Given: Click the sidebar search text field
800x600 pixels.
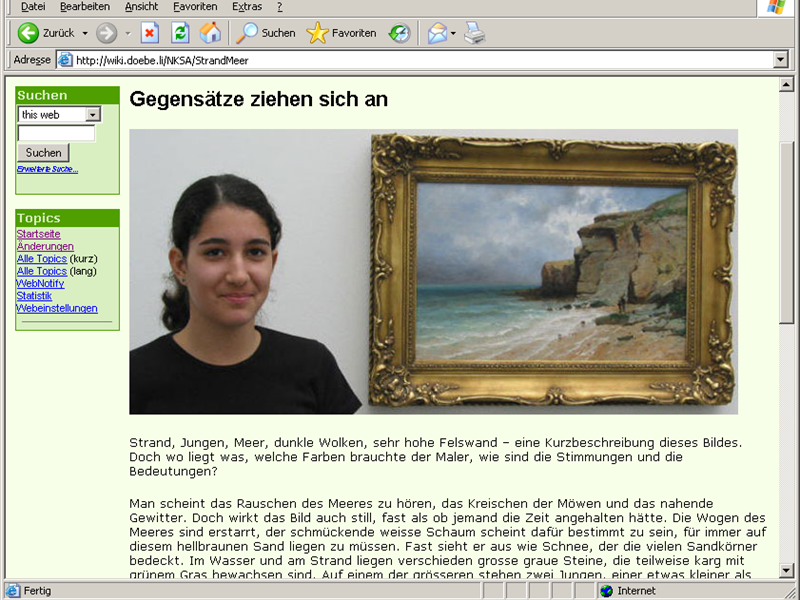Looking at the screenshot, I should point(56,133).
